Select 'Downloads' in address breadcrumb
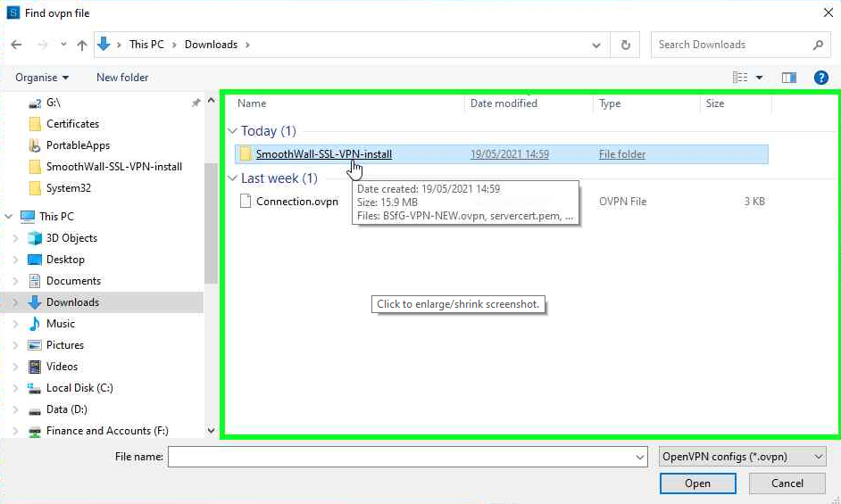The width and height of the screenshot is (841, 504). tap(211, 45)
